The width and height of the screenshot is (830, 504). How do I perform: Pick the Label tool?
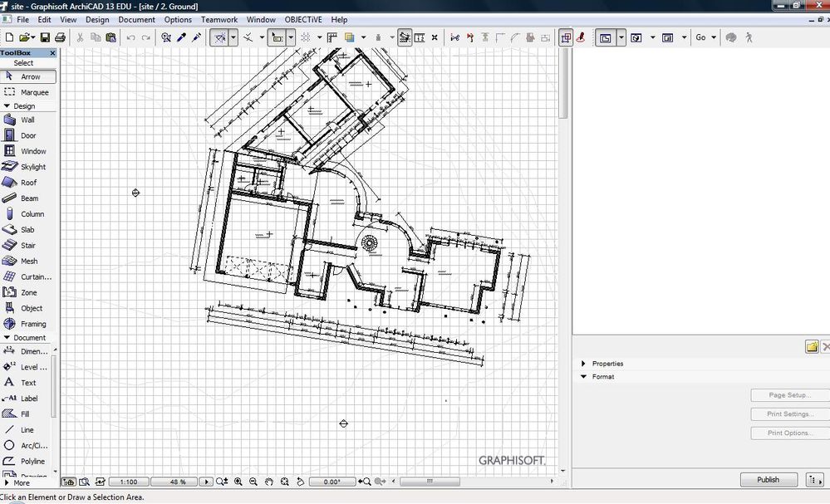(26, 399)
